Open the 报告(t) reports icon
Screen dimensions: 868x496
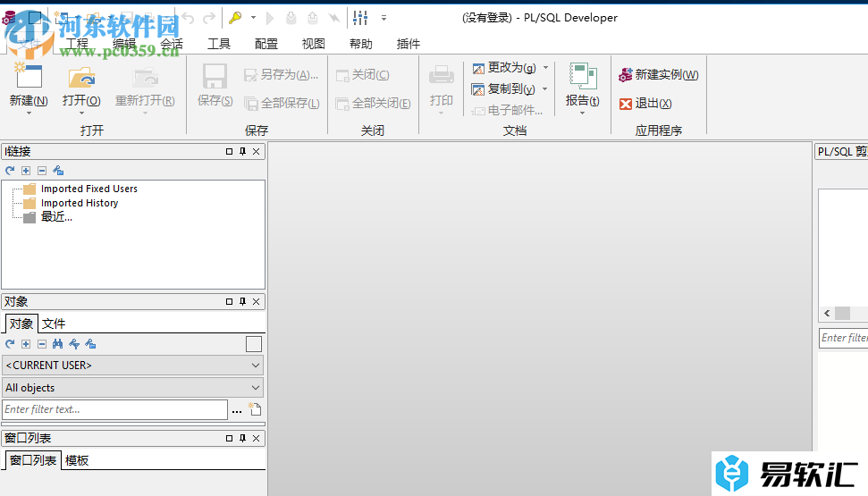click(582, 76)
